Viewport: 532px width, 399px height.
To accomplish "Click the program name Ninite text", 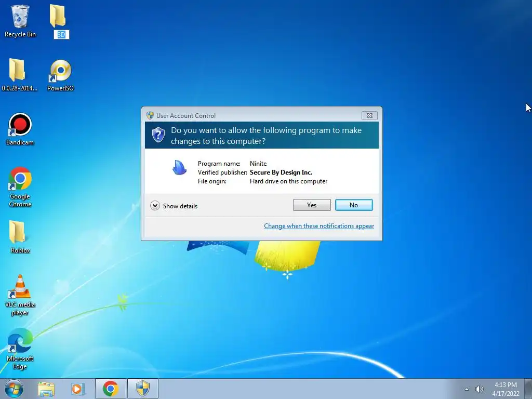I will point(258,164).
